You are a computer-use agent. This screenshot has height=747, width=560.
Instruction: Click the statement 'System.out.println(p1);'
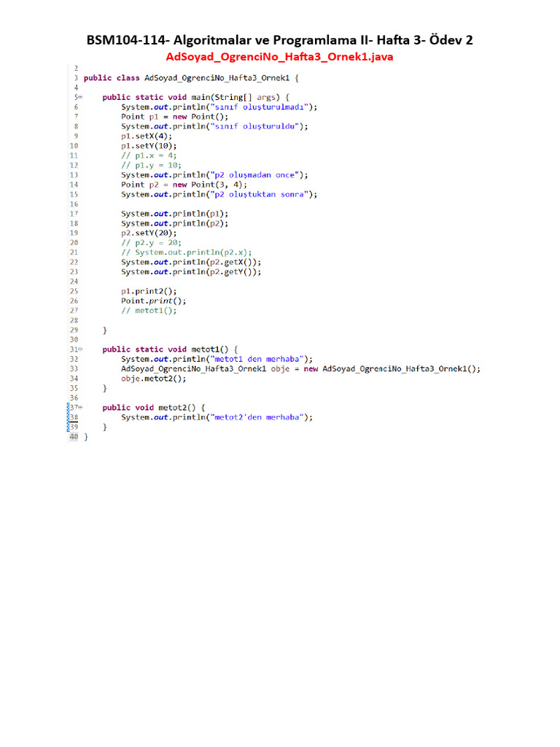click(174, 214)
